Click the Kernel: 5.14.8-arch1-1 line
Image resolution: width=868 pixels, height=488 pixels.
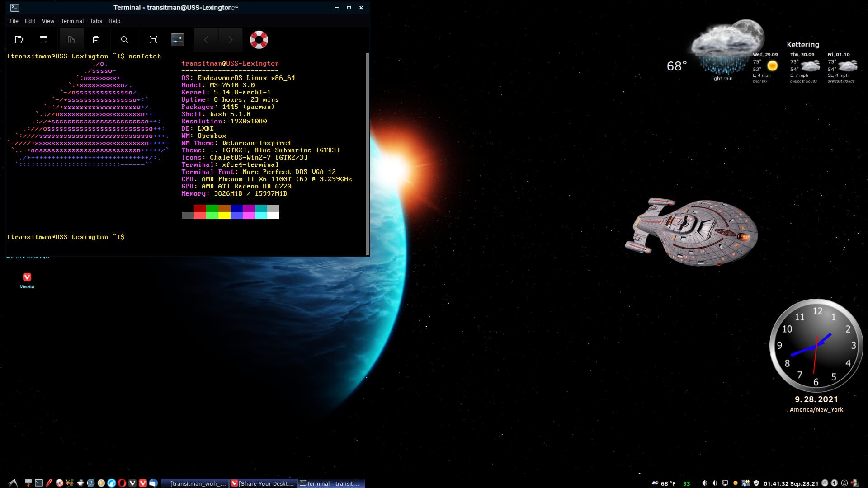pos(226,92)
